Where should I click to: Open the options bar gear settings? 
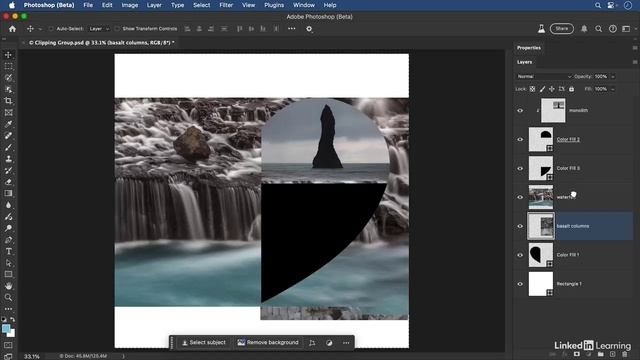click(x=309, y=29)
